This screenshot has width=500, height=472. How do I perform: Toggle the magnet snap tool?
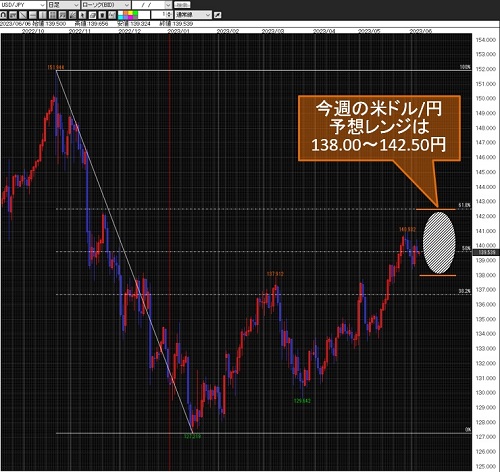click(3, 15)
